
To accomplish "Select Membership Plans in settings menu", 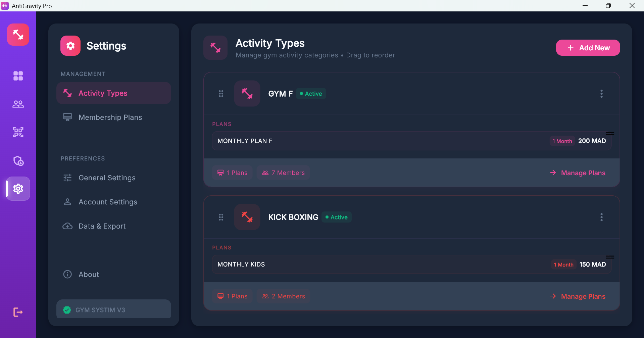I will click(110, 117).
